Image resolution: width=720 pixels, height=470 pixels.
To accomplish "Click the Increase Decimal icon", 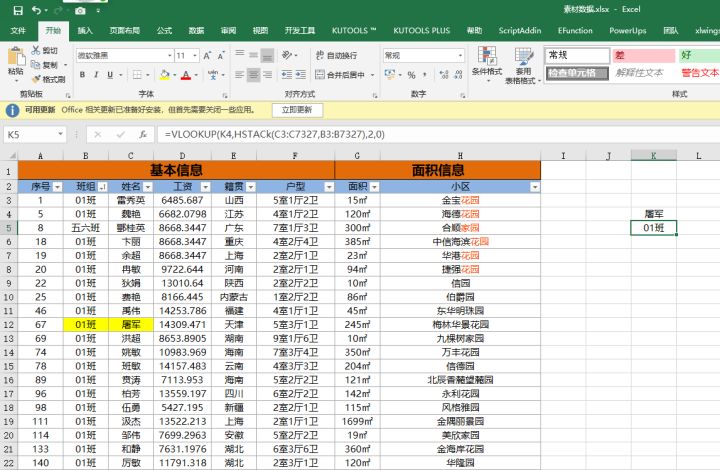I will click(444, 74).
